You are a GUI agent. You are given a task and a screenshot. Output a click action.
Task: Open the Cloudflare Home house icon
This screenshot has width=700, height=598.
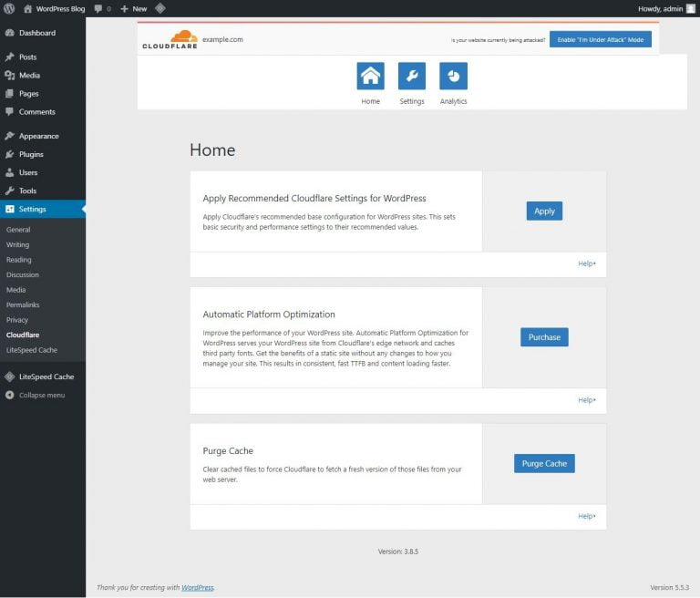(371, 76)
